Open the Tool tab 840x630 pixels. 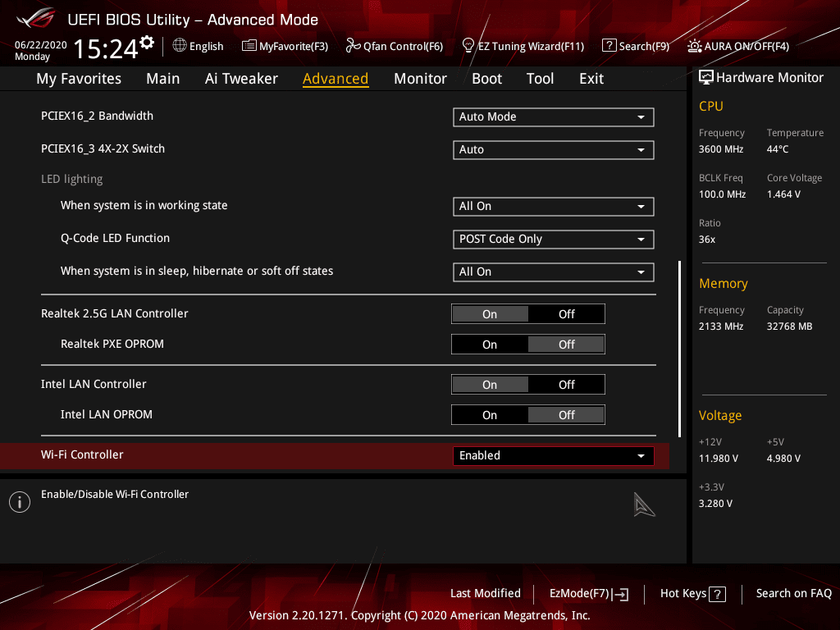[x=540, y=79]
